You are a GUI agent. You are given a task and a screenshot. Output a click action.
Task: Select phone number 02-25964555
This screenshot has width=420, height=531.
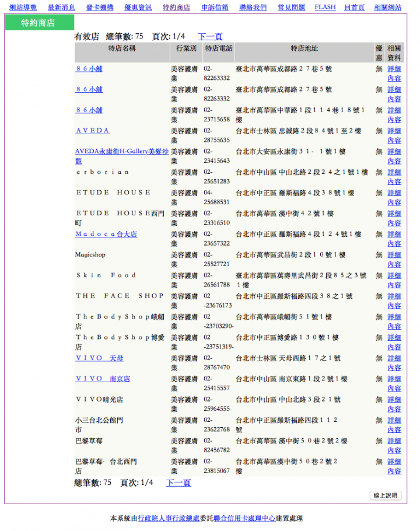216,404
